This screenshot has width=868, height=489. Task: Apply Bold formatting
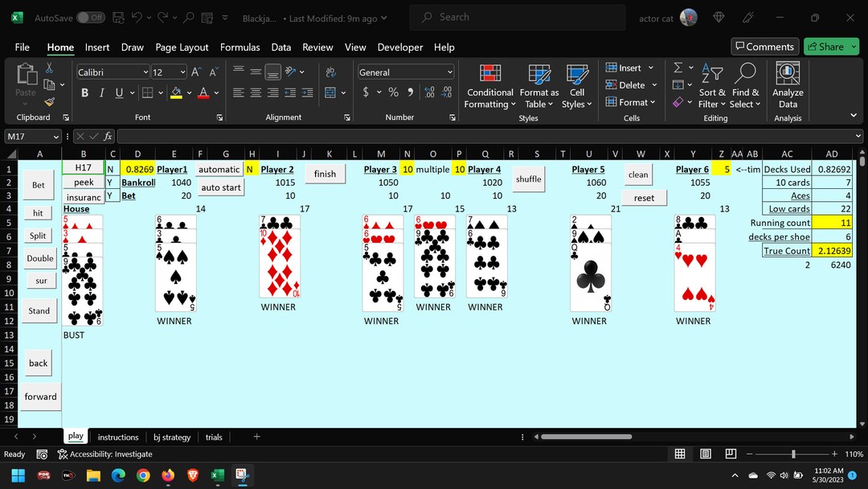(x=84, y=92)
